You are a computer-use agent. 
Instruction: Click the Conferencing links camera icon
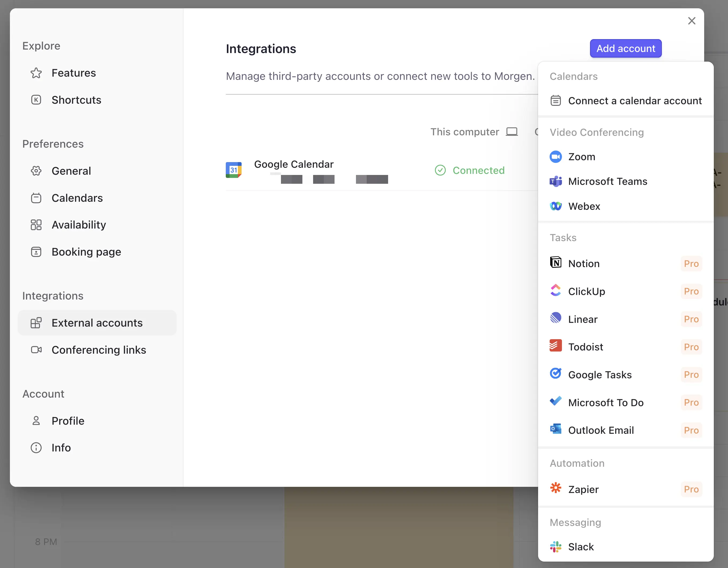(36, 350)
